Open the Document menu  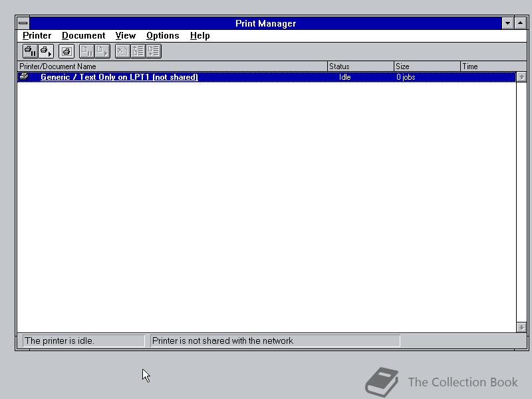point(84,36)
